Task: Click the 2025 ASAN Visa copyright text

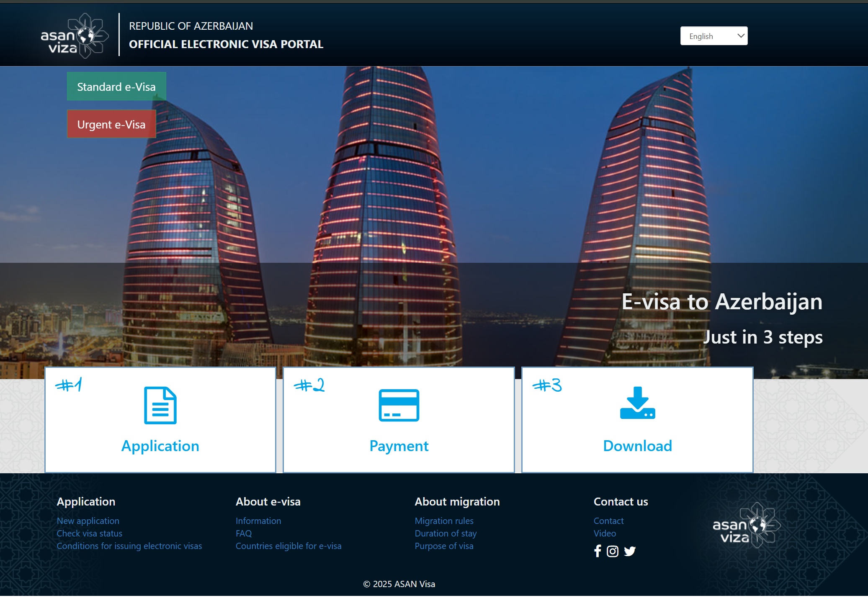Action: (x=399, y=584)
